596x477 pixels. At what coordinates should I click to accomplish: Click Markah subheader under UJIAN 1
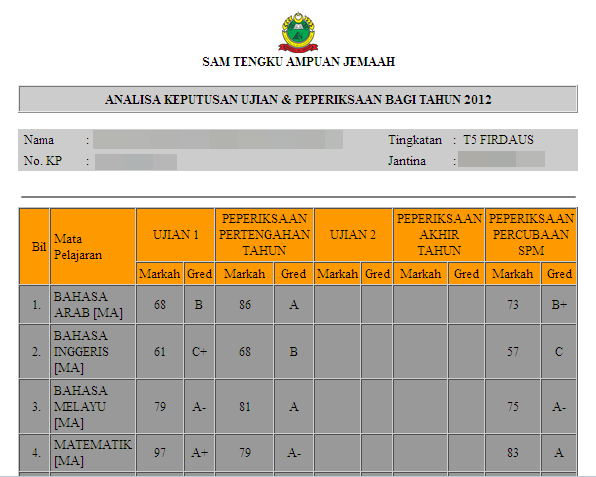tap(160, 273)
